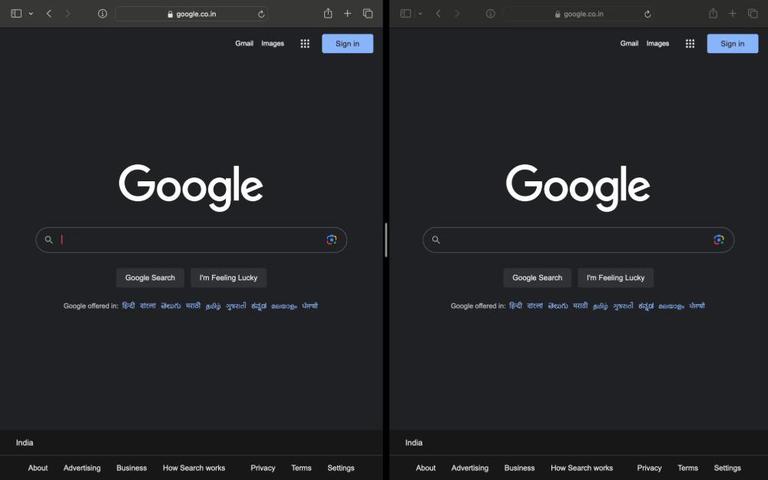Screen dimensions: 768x480
Task: Switch to Kannada (ಕನ್ನಡ) in right window
Action: pos(646,306)
